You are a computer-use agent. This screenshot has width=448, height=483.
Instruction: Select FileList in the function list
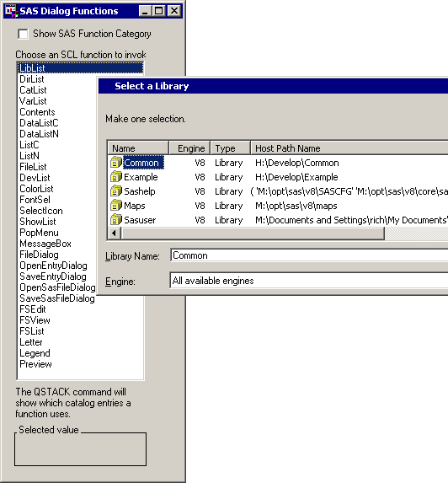tap(33, 167)
